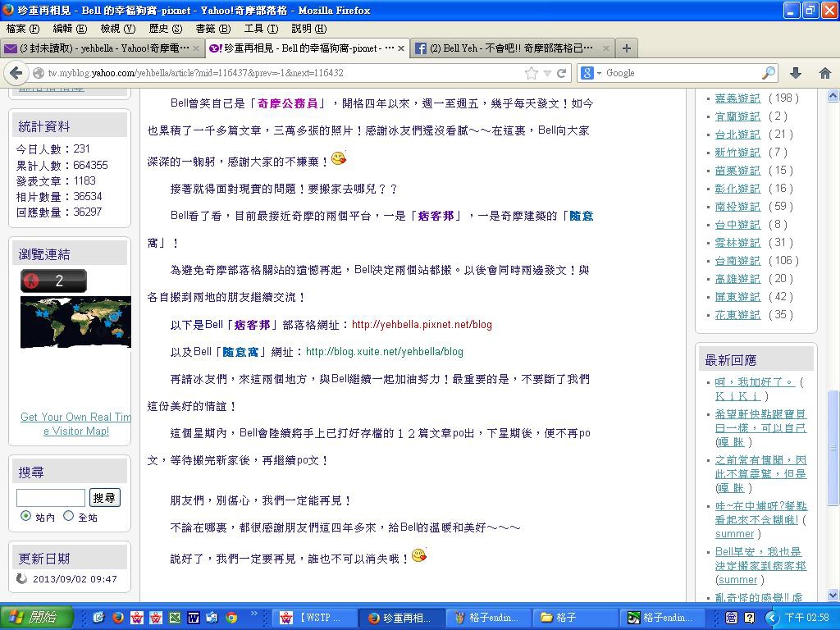Open the 檢視 menu
Screen dimensions: 840x630
point(118,29)
